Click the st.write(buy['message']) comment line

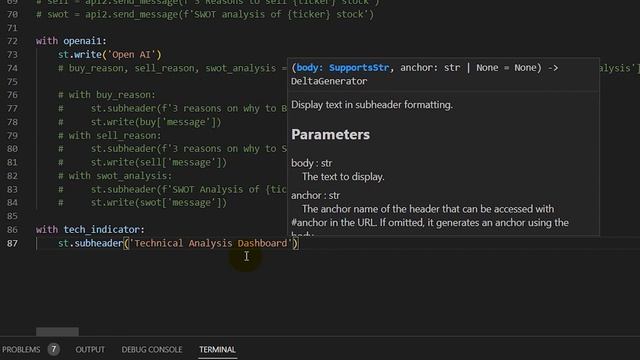[140, 122]
